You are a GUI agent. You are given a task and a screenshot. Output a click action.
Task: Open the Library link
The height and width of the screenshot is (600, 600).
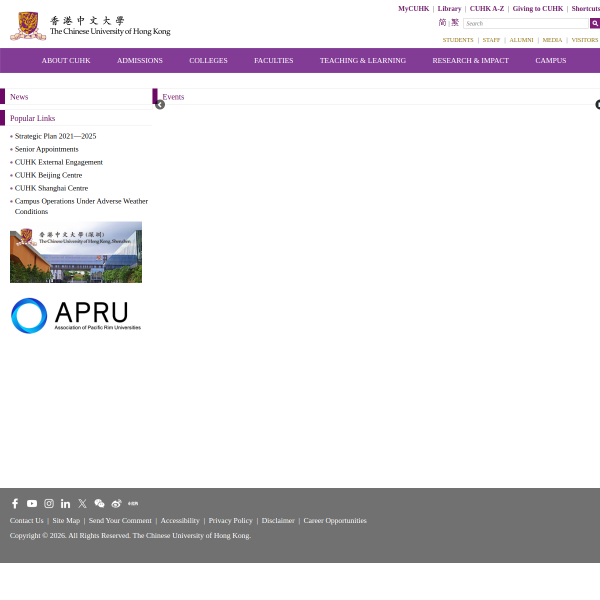coord(449,8)
